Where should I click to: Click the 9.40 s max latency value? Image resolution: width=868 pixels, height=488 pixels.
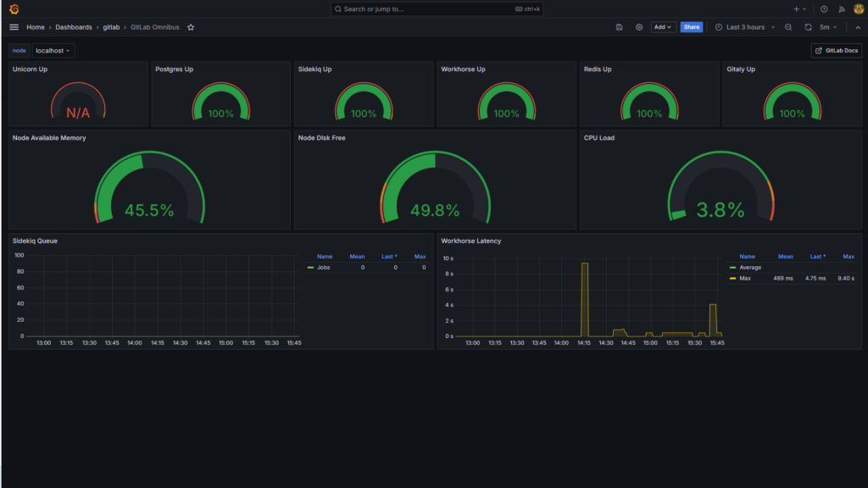[845, 278]
